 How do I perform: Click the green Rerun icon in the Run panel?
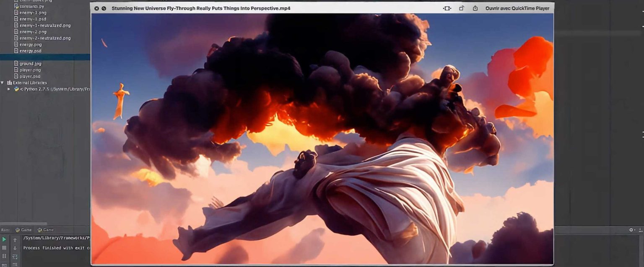(x=4, y=239)
